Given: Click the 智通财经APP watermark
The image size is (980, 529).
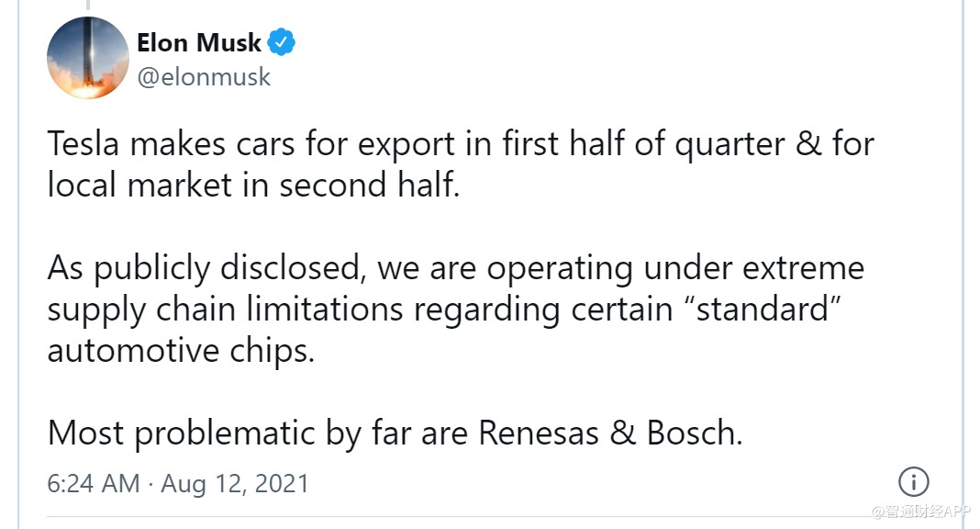Looking at the screenshot, I should [921, 512].
